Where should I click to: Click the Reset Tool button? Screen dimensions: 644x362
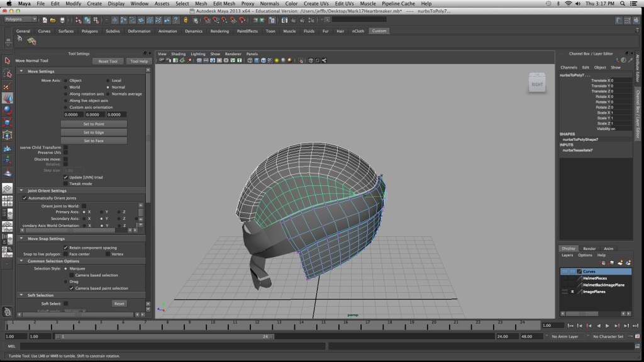coord(108,61)
